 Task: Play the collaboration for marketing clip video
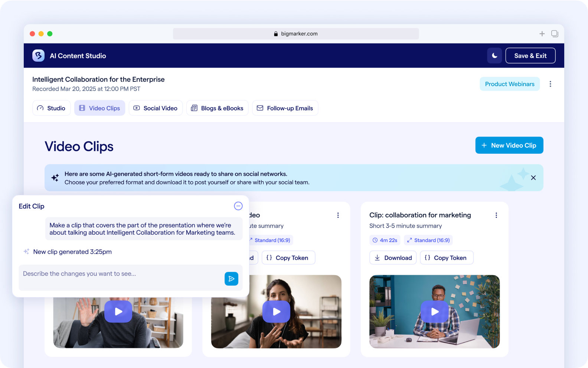(434, 312)
